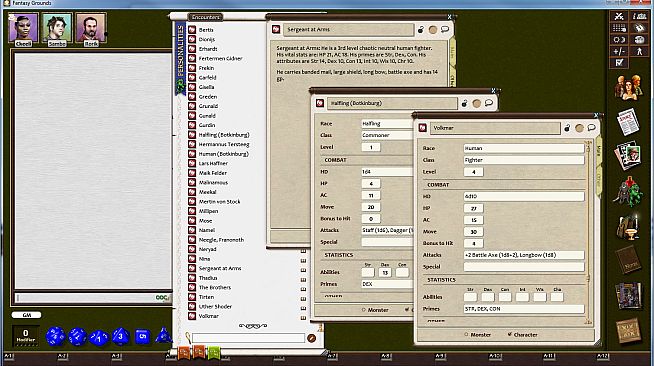Click the speech bubble icon on Volkmar sheet

pos(591,128)
